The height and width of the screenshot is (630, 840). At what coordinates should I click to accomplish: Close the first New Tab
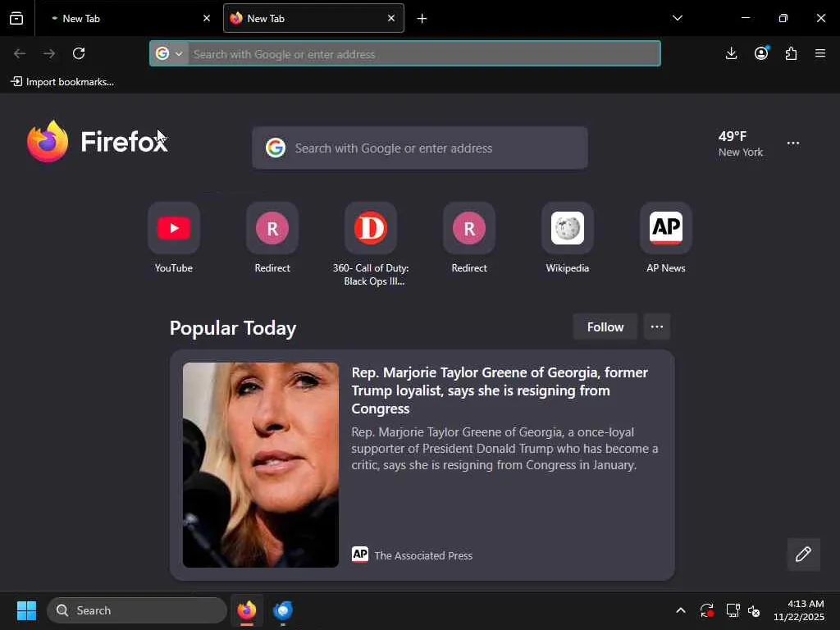point(207,18)
